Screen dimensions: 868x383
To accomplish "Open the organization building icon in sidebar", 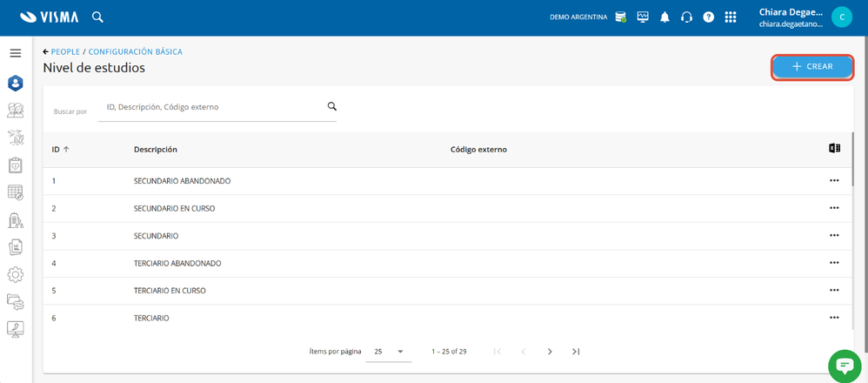I will 16,220.
